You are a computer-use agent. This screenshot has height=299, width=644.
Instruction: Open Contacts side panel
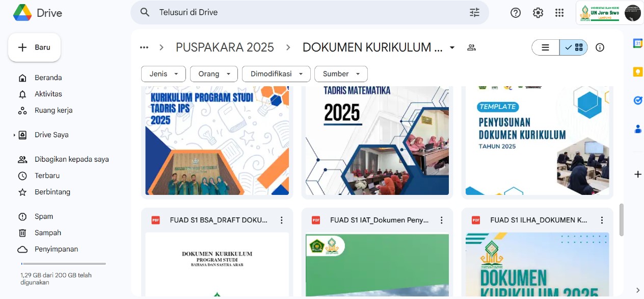click(x=637, y=129)
